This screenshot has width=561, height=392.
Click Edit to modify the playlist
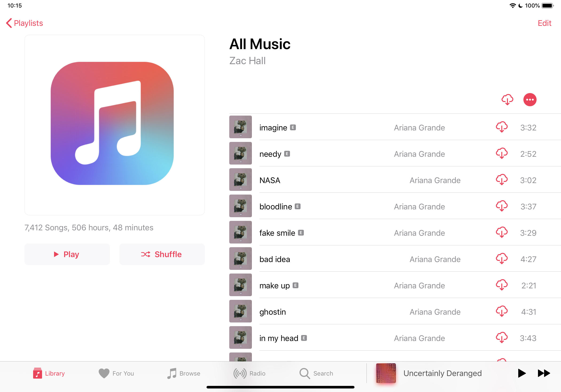(546, 23)
